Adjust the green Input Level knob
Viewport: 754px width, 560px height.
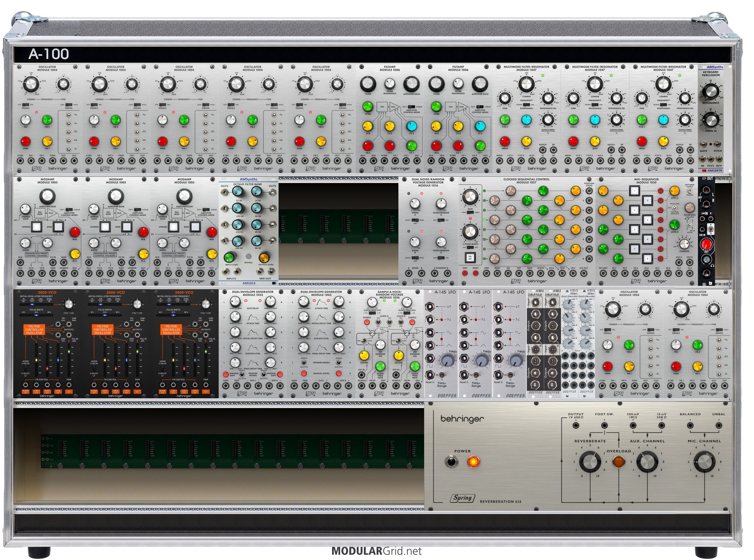click(230, 257)
